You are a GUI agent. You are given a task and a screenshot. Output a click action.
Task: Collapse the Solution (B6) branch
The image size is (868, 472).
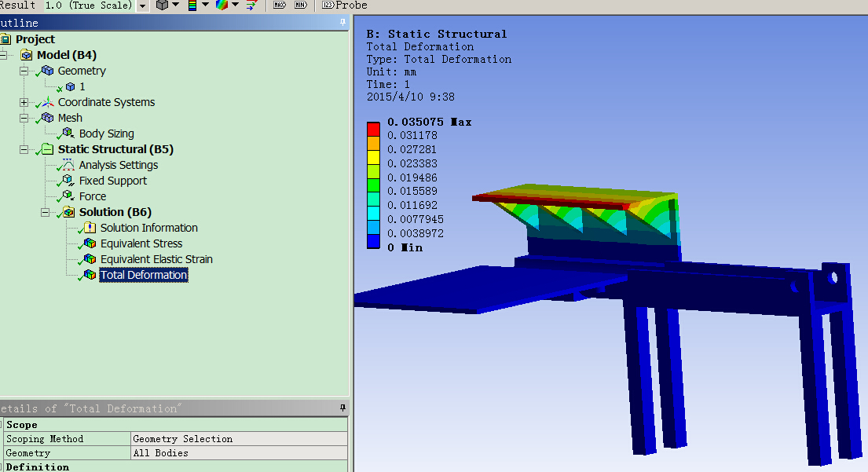point(46,212)
